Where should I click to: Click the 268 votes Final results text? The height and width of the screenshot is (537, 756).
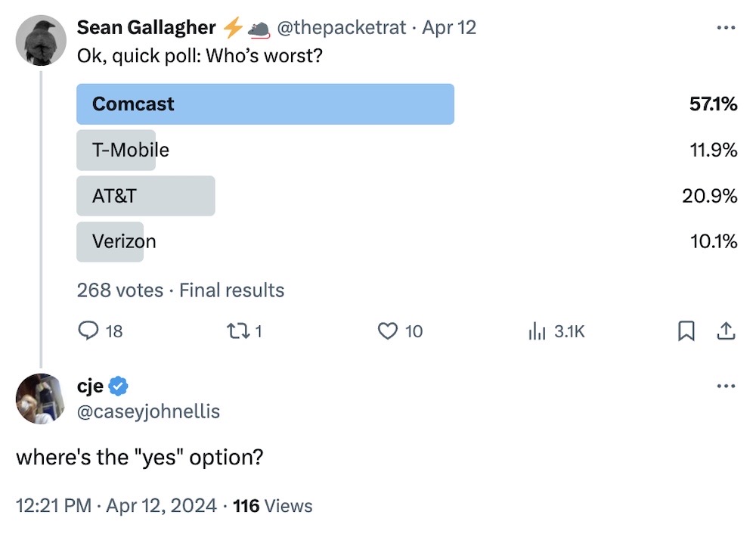tap(180, 290)
